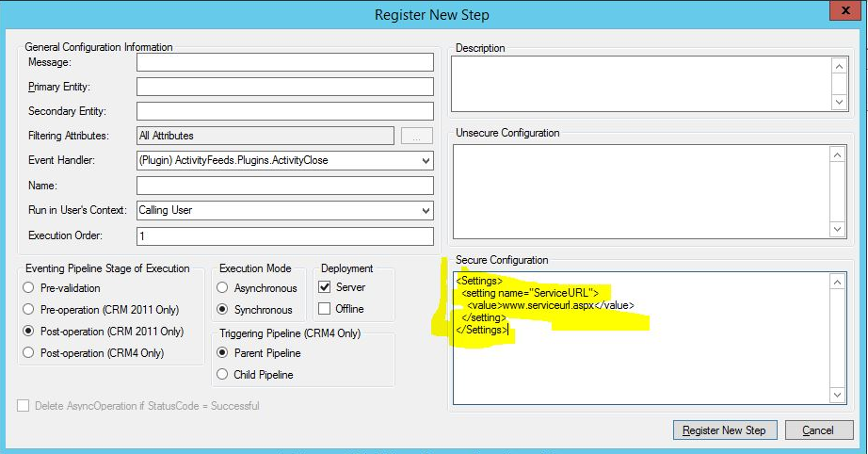
Task: Close the Register New Step dialog
Action: click(844, 10)
